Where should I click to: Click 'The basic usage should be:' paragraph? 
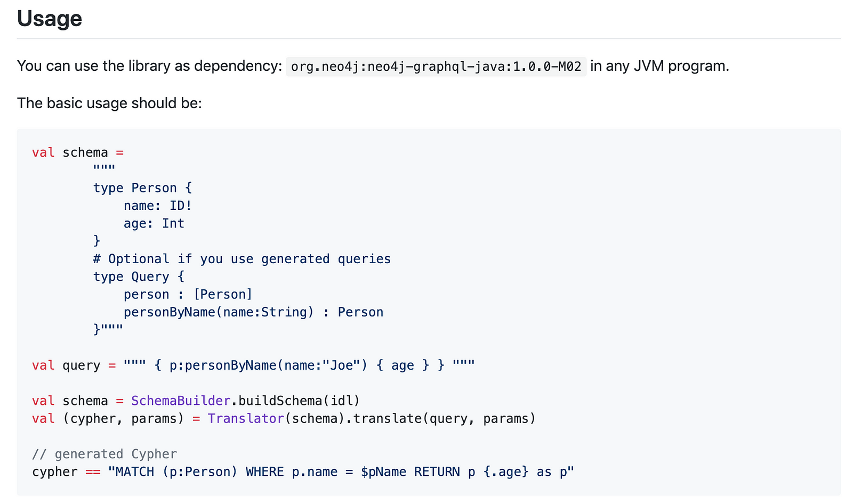pyautogui.click(x=109, y=103)
